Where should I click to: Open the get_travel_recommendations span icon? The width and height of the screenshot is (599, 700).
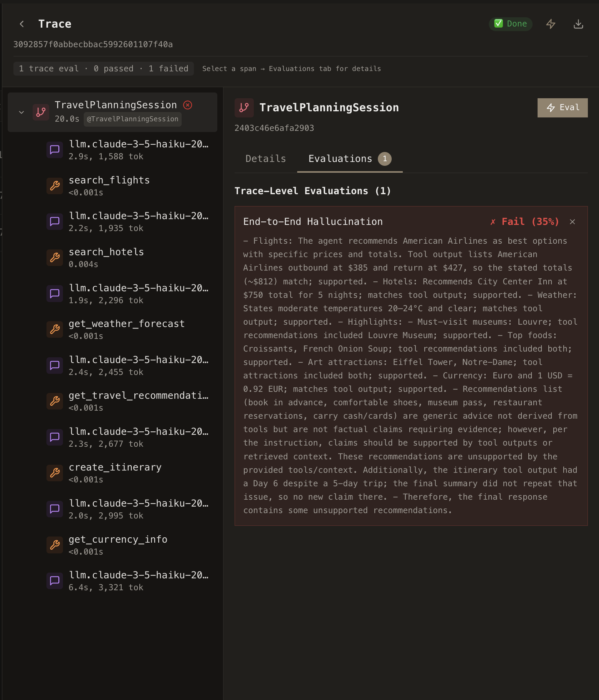tap(55, 401)
